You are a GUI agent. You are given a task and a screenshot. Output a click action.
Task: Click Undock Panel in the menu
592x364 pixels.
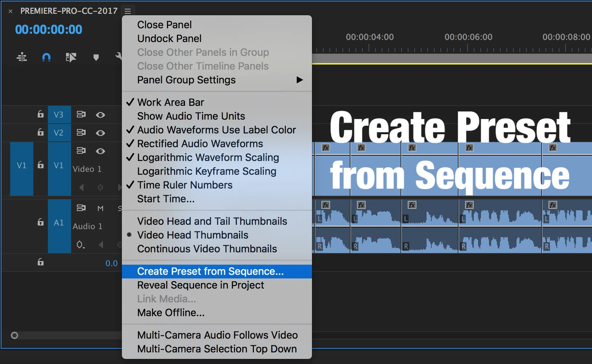pos(169,38)
